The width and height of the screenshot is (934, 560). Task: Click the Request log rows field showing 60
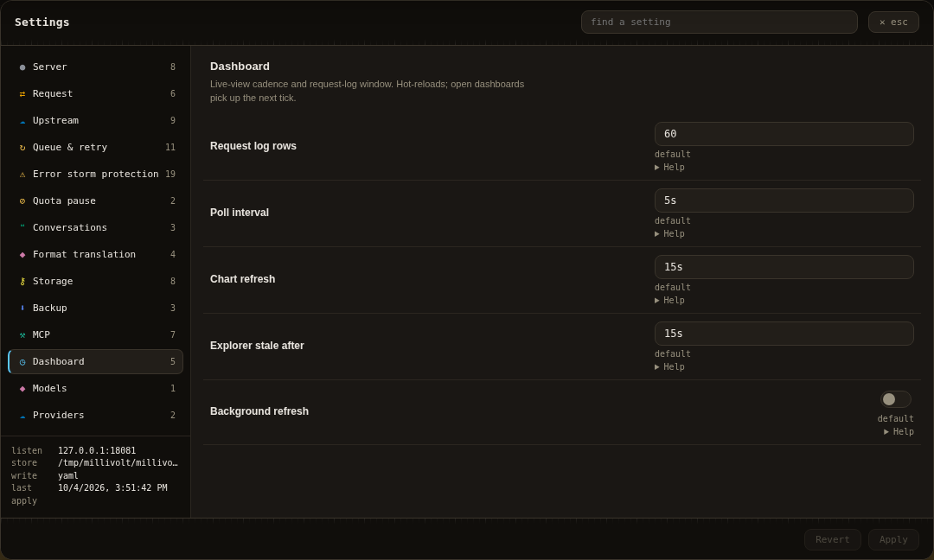coord(784,134)
